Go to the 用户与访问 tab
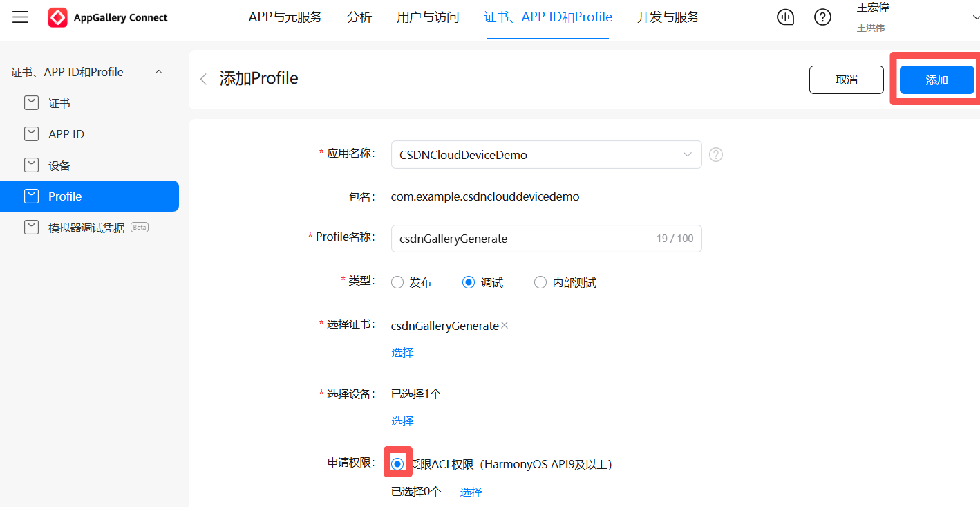The image size is (980, 507). (428, 17)
